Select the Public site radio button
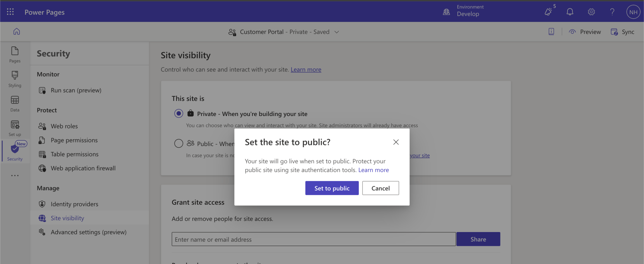Image resolution: width=644 pixels, height=264 pixels. click(x=179, y=143)
